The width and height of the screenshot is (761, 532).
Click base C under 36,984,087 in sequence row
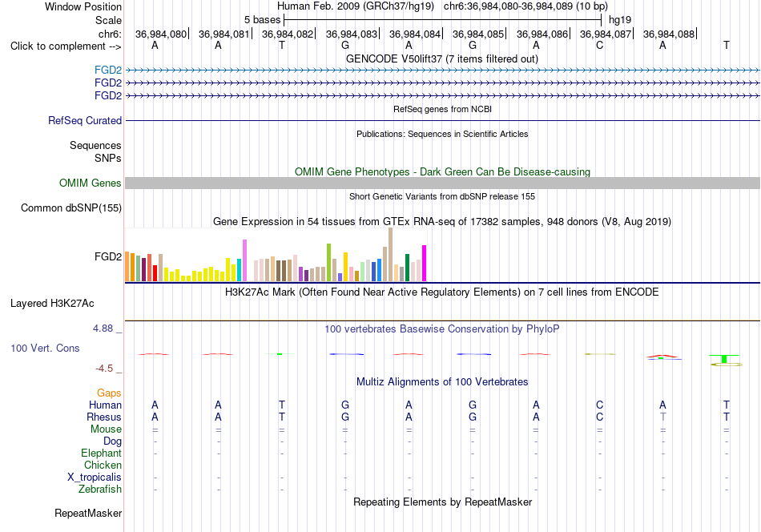pyautogui.click(x=599, y=45)
